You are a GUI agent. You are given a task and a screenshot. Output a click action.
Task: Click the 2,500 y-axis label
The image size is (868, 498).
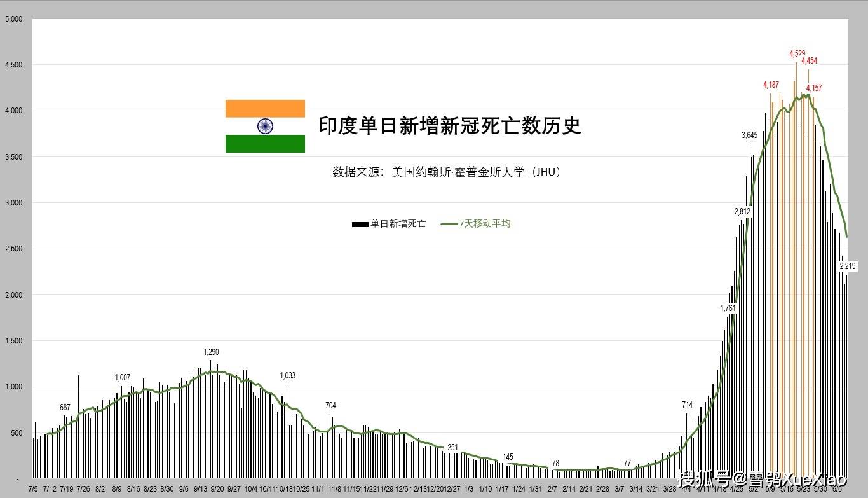point(13,249)
